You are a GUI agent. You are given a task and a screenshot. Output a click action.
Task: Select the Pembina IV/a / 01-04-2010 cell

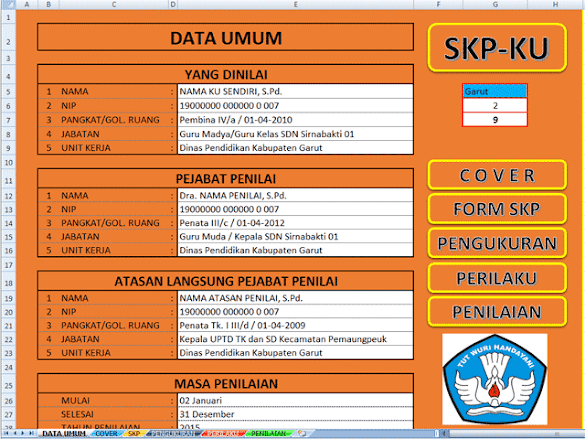coord(295,120)
